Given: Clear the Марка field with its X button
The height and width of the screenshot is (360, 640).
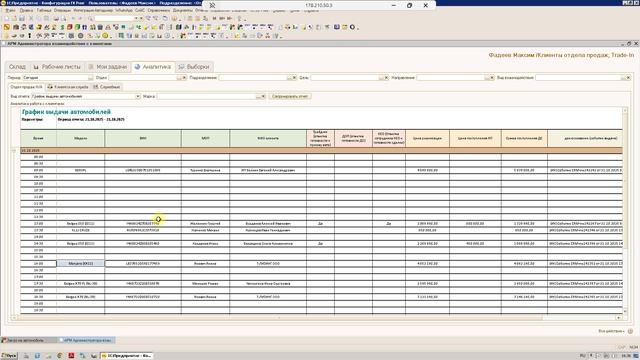Looking at the screenshot, I should [x=263, y=96].
